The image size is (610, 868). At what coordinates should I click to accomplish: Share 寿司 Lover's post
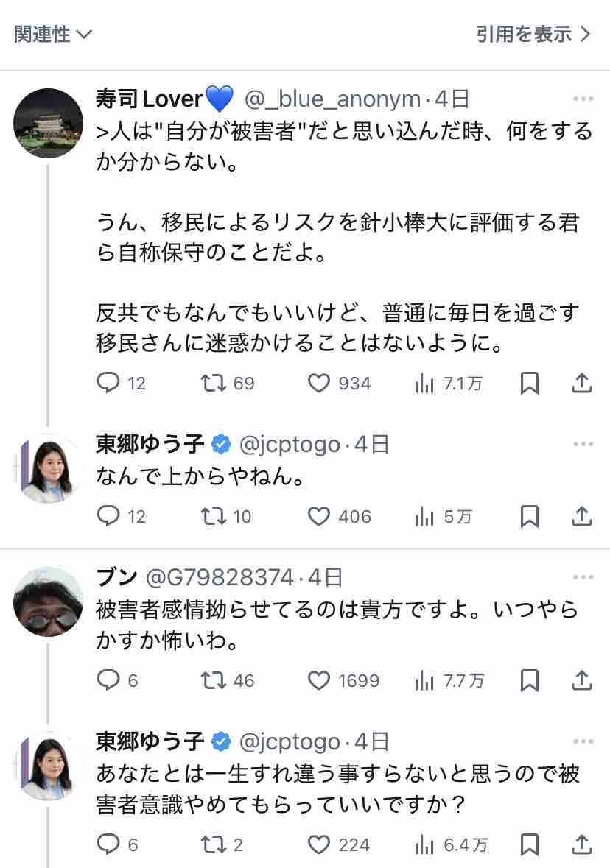[x=582, y=383]
